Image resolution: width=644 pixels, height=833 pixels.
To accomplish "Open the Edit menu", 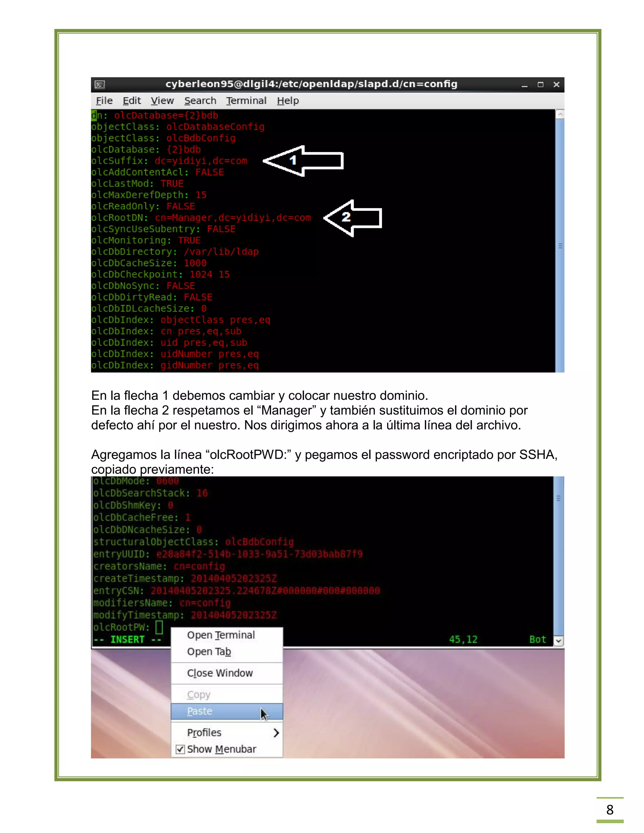I will (132, 101).
